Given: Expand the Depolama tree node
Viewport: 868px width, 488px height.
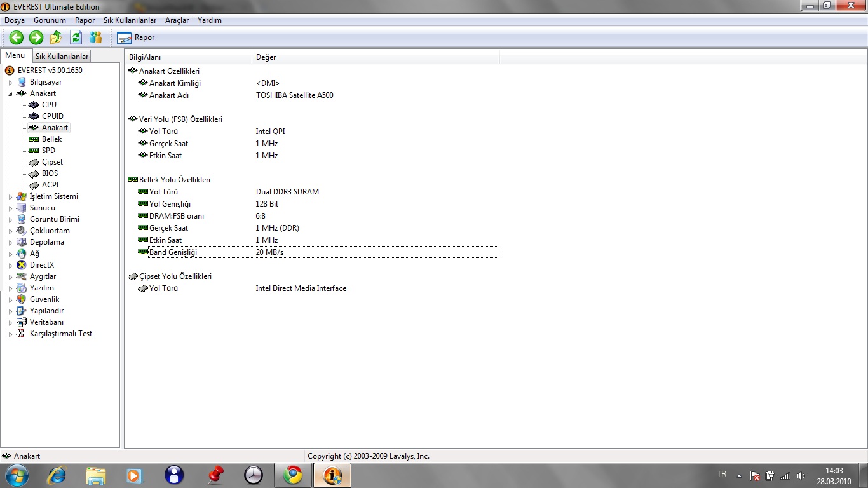Looking at the screenshot, I should (10, 243).
